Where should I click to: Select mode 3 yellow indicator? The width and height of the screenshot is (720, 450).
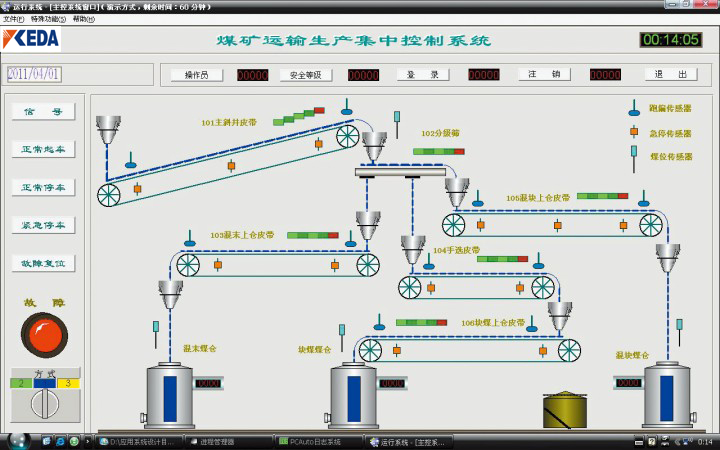tap(68, 382)
